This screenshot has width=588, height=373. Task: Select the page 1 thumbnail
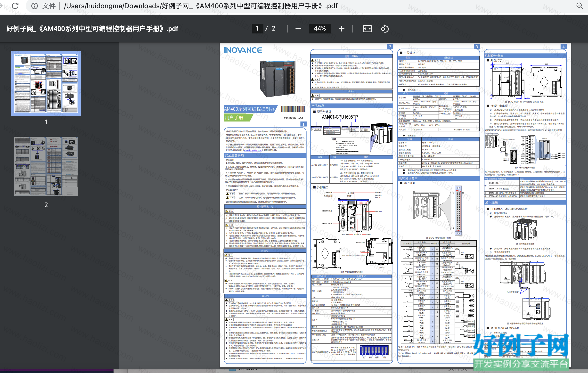coord(46,83)
